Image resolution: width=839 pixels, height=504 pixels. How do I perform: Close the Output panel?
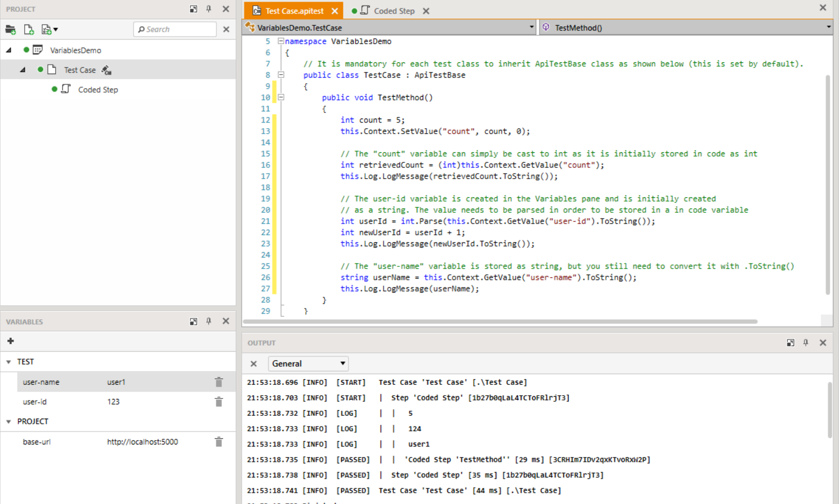click(x=823, y=343)
